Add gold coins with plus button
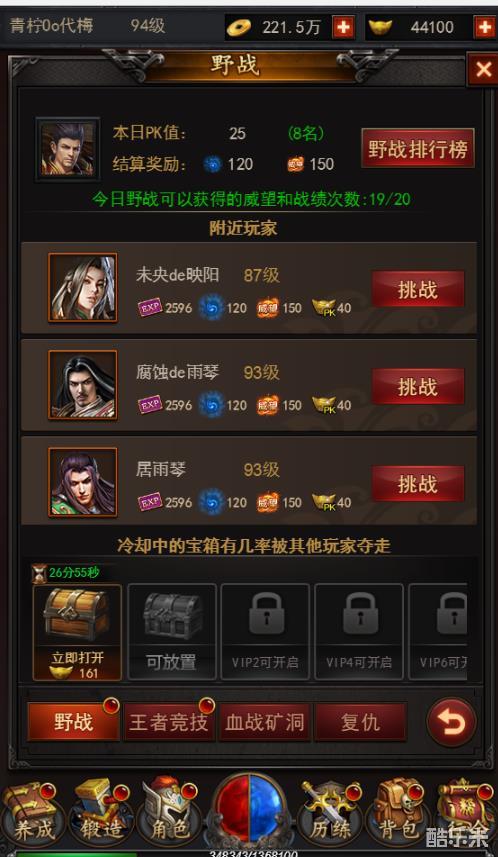This screenshot has height=857, width=498. [343, 27]
